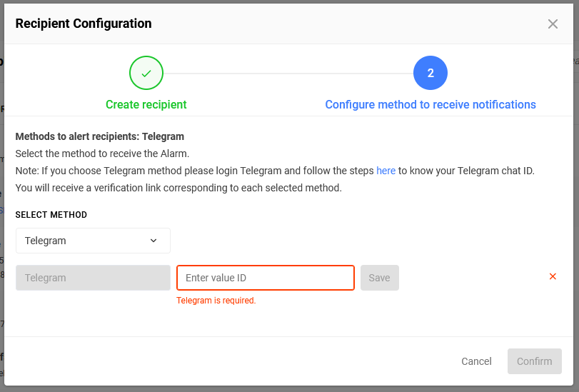This screenshot has width=579, height=392.
Task: Click the Save button
Action: click(x=380, y=278)
